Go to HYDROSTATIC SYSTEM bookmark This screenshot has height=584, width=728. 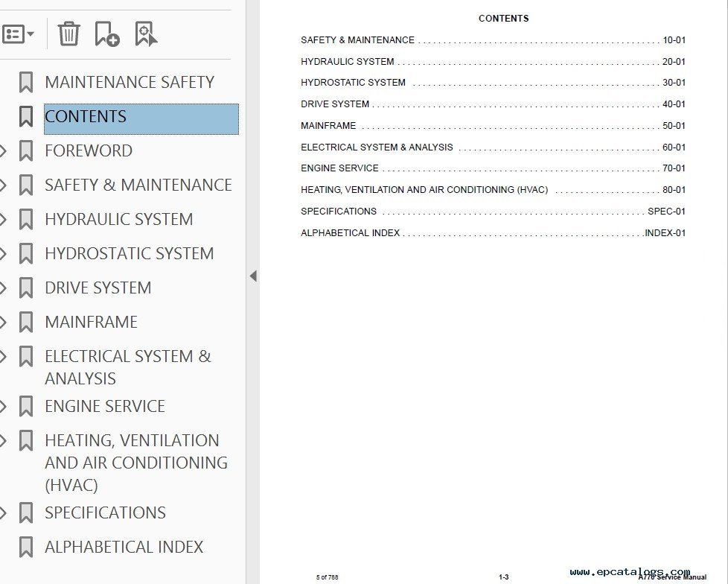click(129, 254)
